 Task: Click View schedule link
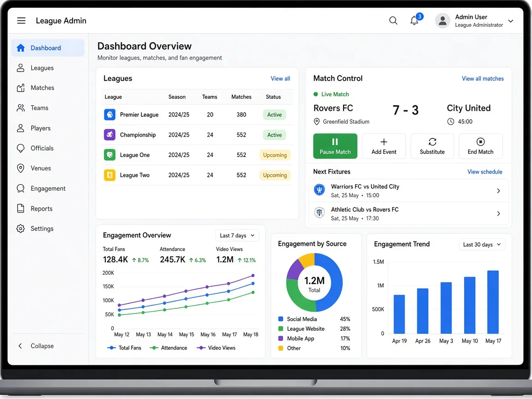(484, 172)
